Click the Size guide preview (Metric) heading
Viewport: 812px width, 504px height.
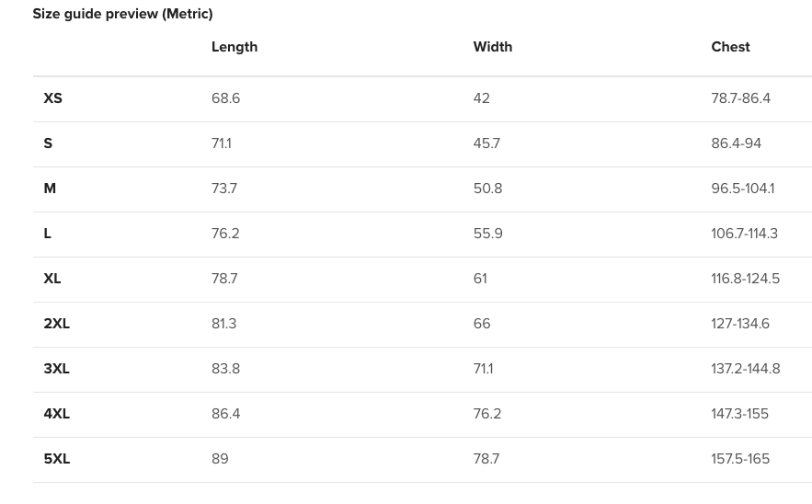(x=122, y=14)
